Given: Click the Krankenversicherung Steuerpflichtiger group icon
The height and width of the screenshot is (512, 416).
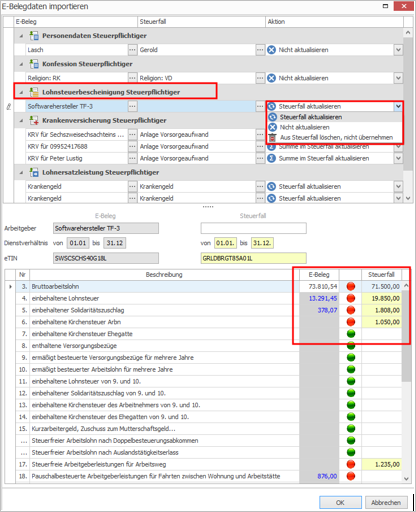Looking at the screenshot, I should coord(34,120).
